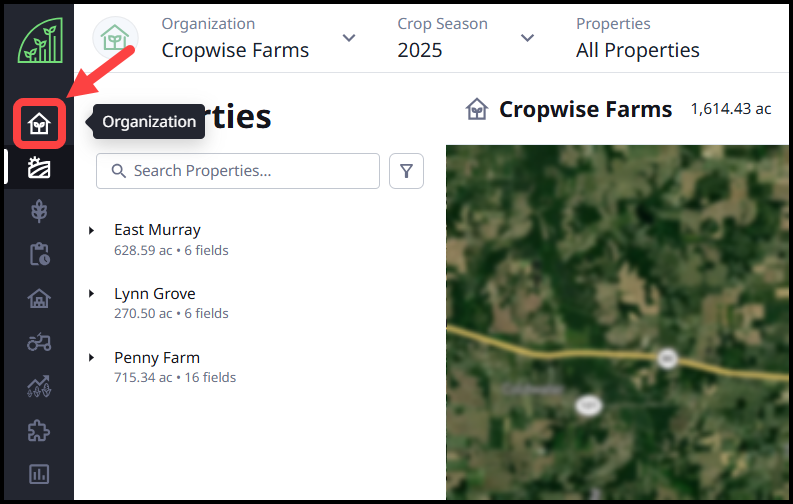Click the filter funnel button
The image size is (793, 504).
(x=406, y=171)
